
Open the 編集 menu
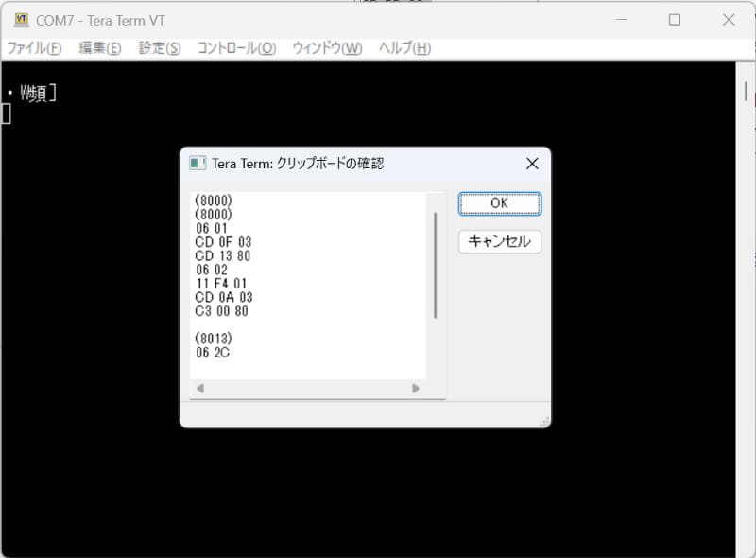(x=98, y=47)
